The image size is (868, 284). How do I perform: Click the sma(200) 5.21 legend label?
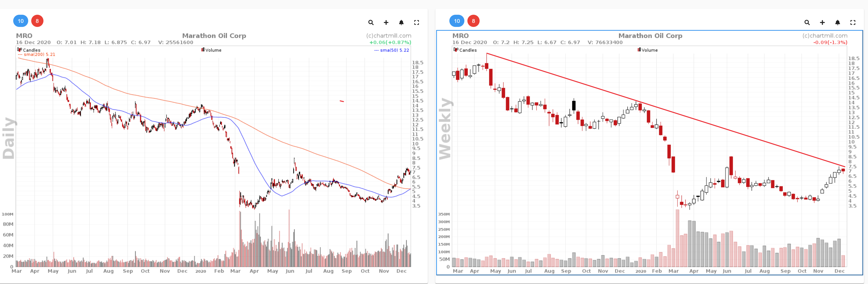tap(37, 54)
